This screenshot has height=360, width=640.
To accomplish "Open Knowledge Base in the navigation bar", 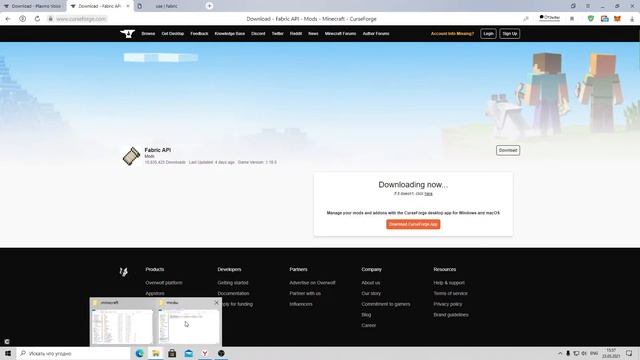I will (x=230, y=34).
